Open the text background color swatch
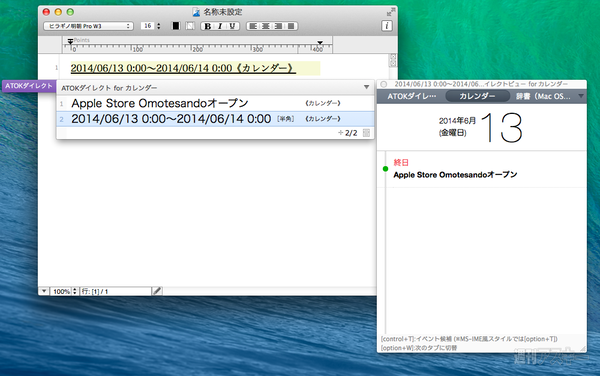The height and width of the screenshot is (376, 600). (190, 26)
